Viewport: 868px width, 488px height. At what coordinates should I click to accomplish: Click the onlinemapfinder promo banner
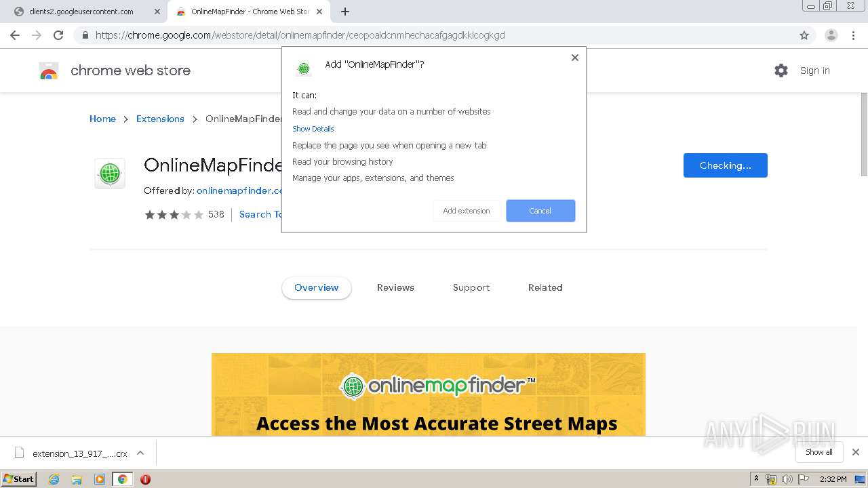[x=429, y=394]
